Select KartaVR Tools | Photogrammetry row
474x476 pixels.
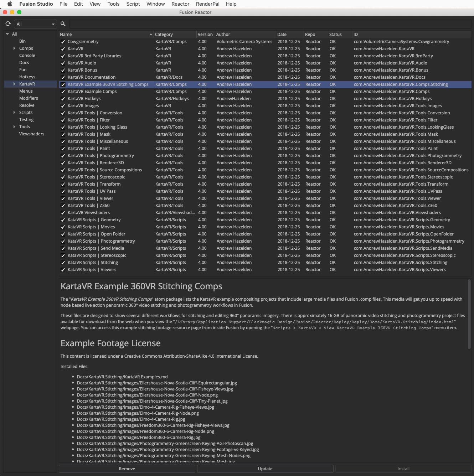[x=265, y=156]
